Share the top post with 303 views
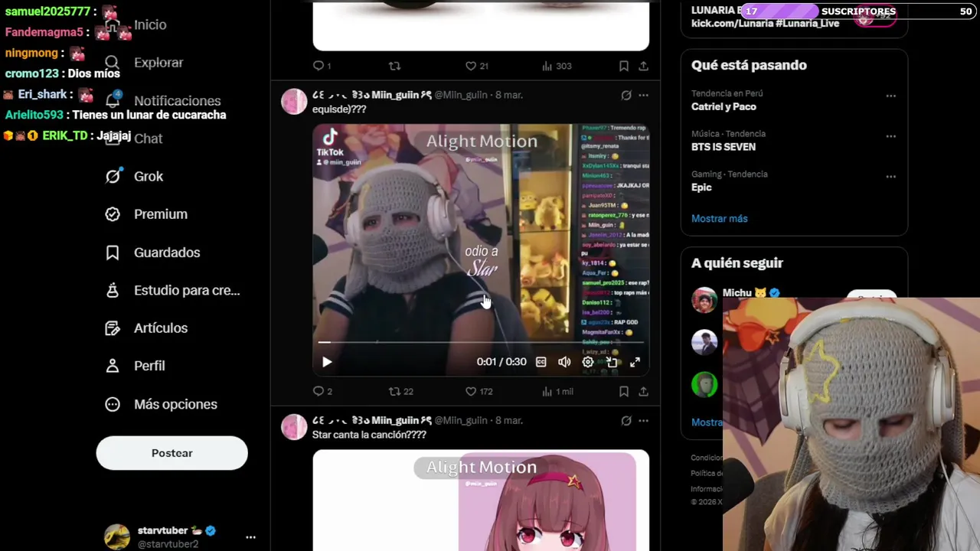980x551 pixels. [643, 66]
